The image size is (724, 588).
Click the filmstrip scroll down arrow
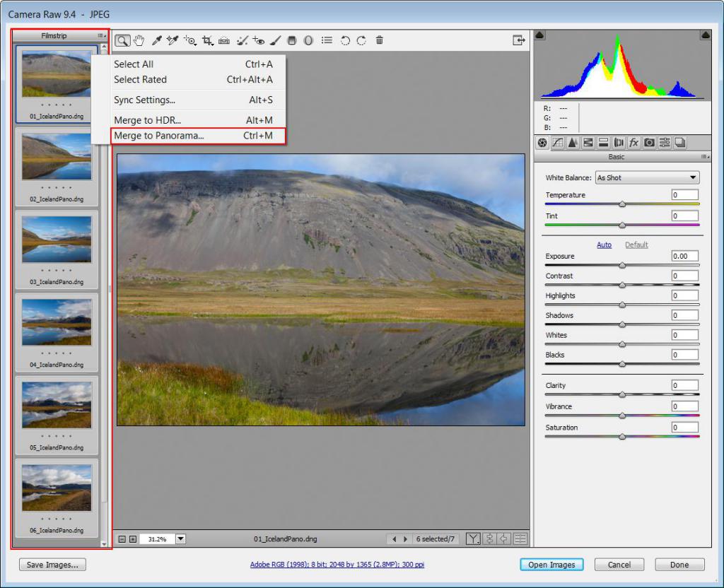(x=104, y=543)
